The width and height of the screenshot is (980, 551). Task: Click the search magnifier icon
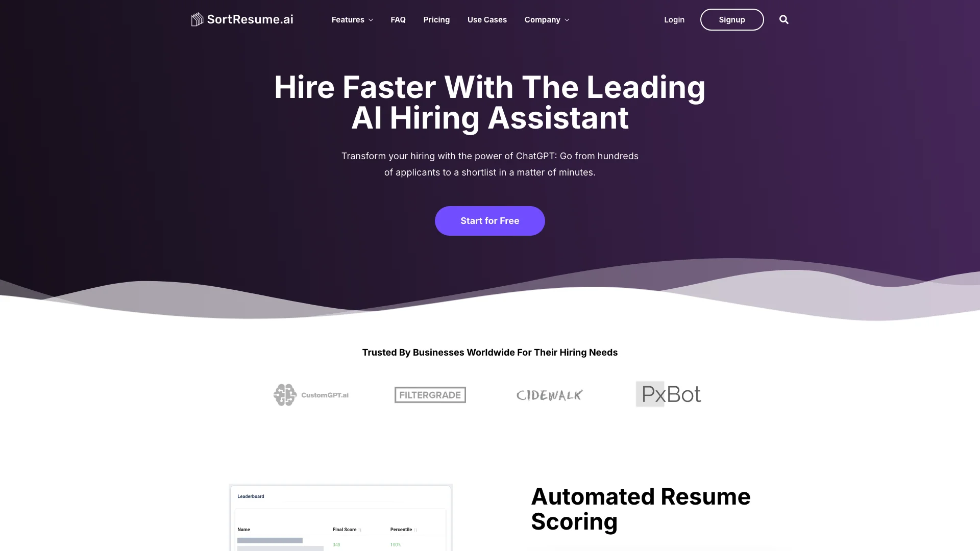[783, 19]
